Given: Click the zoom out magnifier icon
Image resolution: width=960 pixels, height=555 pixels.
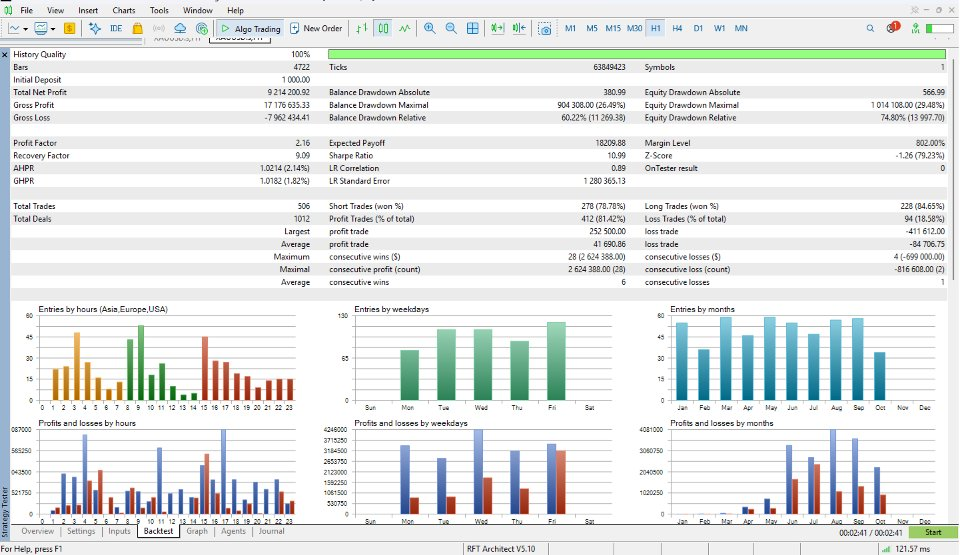Looking at the screenshot, I should click(x=451, y=28).
